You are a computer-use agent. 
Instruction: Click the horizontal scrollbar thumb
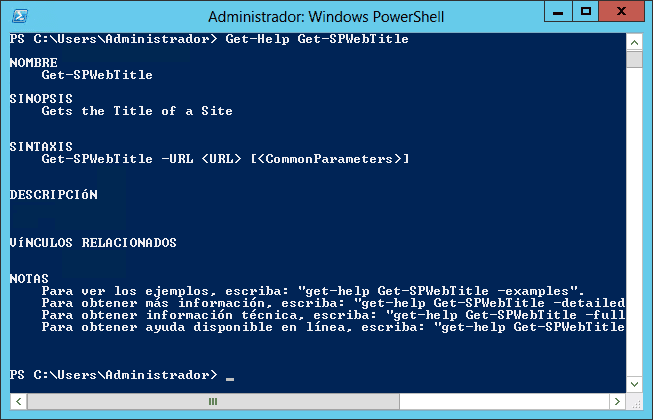click(213, 402)
